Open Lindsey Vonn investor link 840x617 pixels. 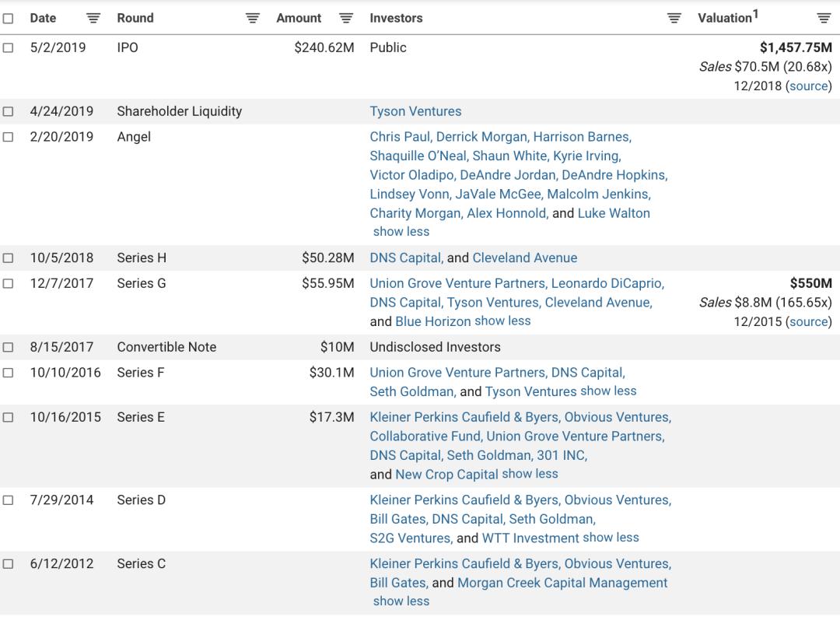coord(409,194)
